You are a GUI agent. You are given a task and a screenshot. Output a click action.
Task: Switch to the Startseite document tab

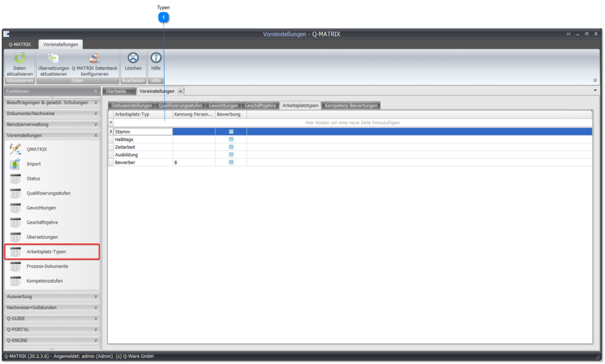click(119, 91)
